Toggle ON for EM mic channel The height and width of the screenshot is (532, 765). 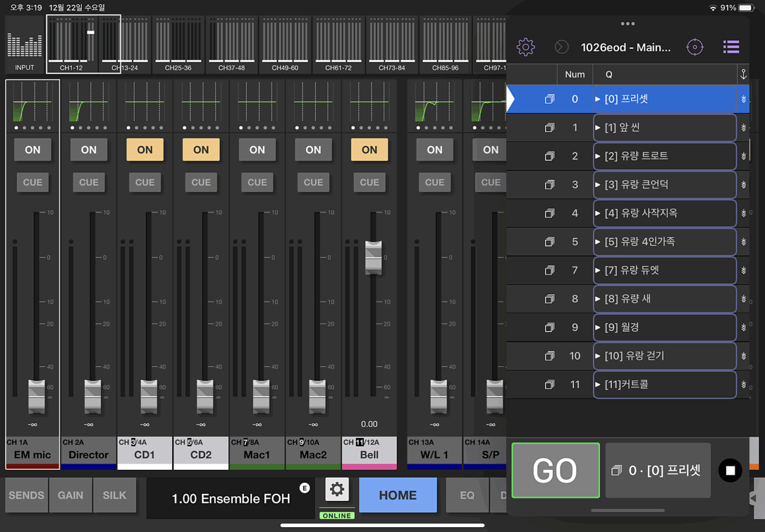coord(33,150)
